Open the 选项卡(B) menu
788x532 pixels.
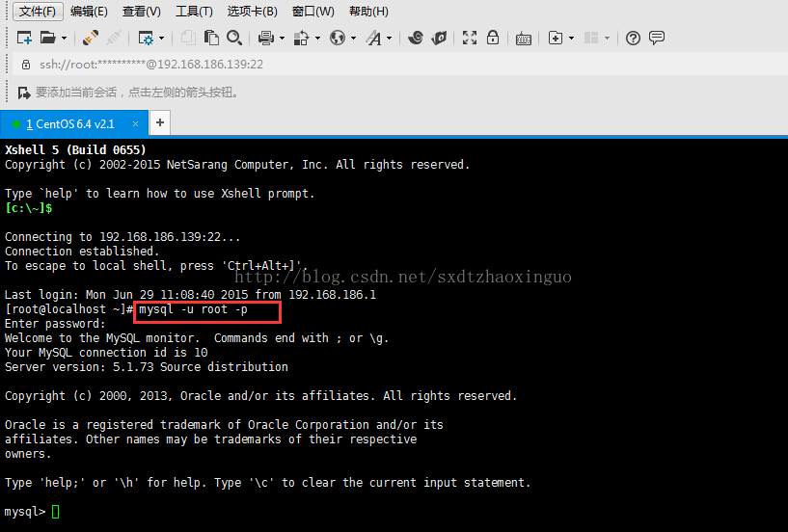pos(253,11)
